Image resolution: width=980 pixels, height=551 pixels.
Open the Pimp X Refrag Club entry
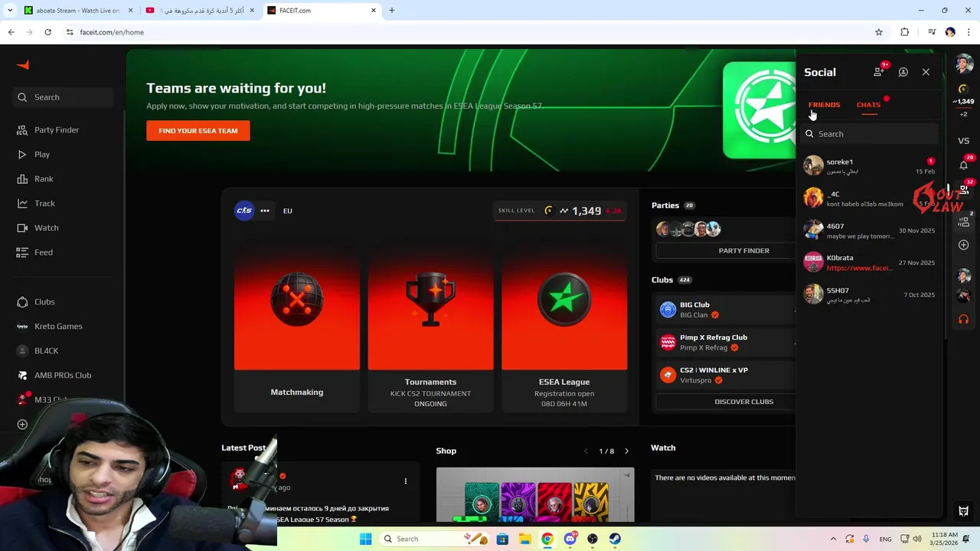pyautogui.click(x=726, y=342)
